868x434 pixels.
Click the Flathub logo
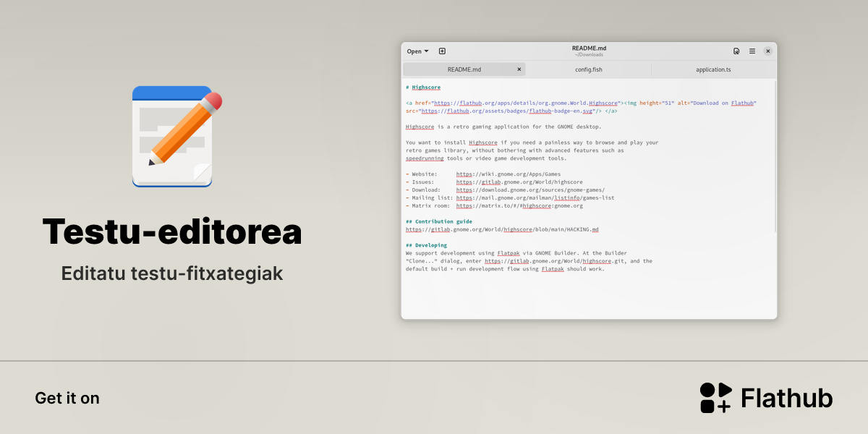(x=766, y=398)
